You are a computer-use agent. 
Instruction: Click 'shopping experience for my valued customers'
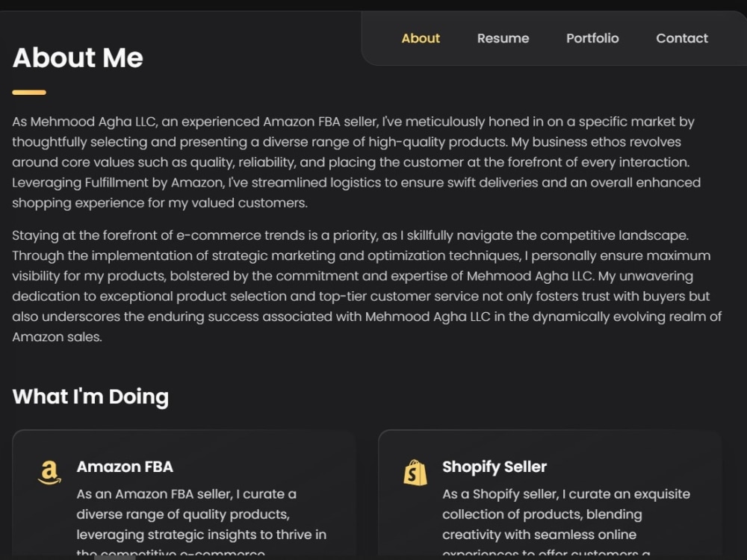[x=160, y=203]
